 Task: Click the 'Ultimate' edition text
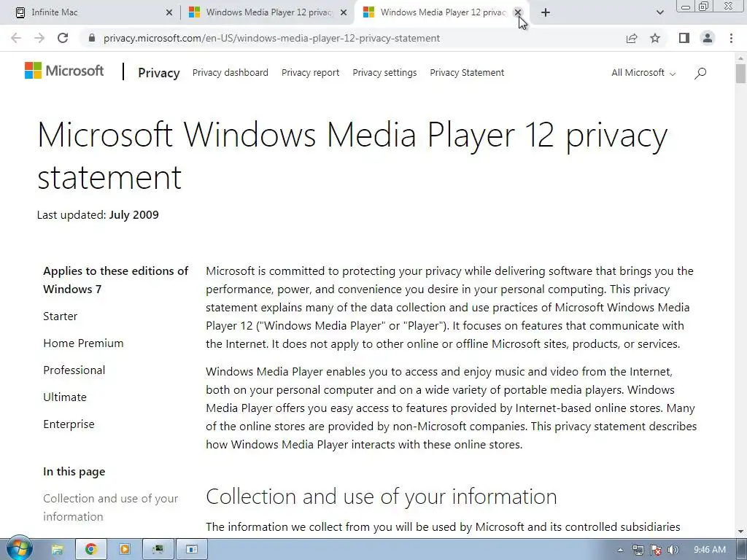click(x=65, y=397)
